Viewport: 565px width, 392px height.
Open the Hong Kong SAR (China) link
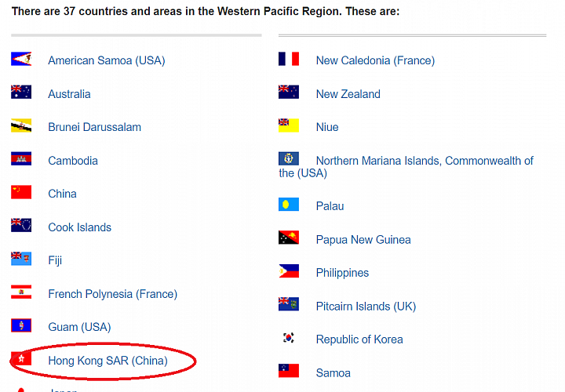[x=108, y=361]
